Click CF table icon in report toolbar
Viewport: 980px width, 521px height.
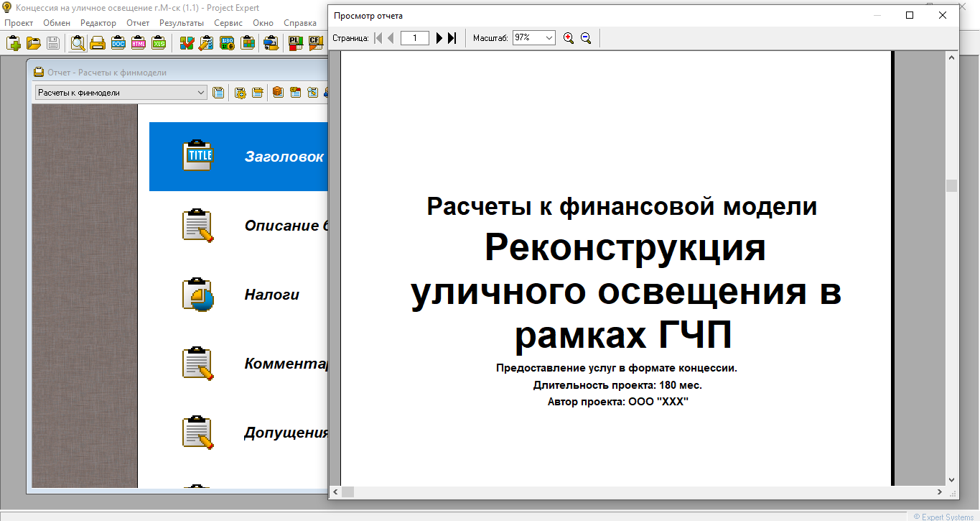(295, 92)
